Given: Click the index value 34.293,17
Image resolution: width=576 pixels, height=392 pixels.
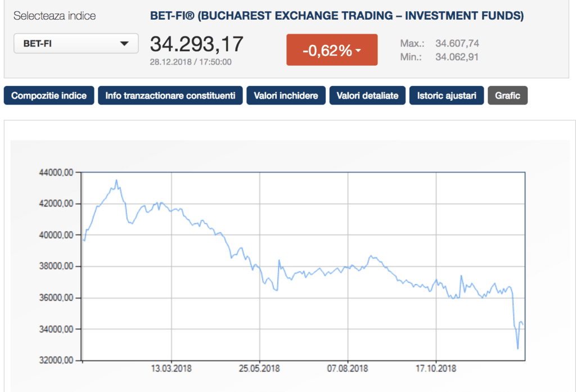Looking at the screenshot, I should click(196, 44).
